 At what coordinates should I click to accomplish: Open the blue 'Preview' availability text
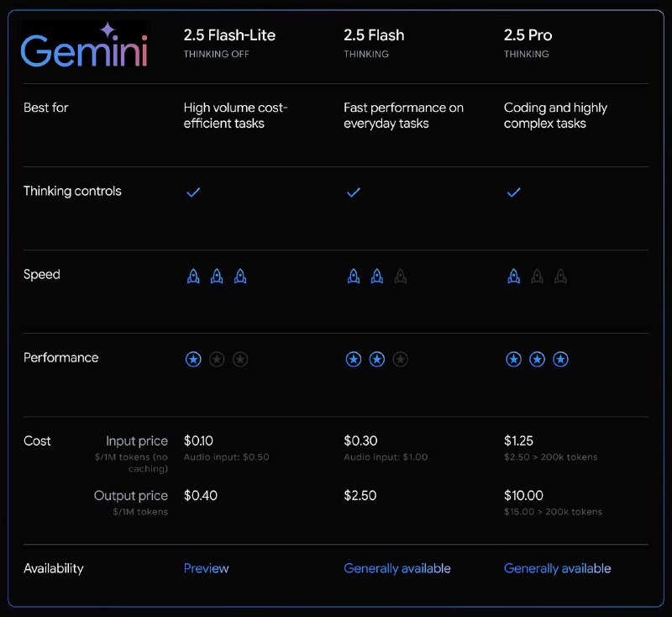click(206, 568)
